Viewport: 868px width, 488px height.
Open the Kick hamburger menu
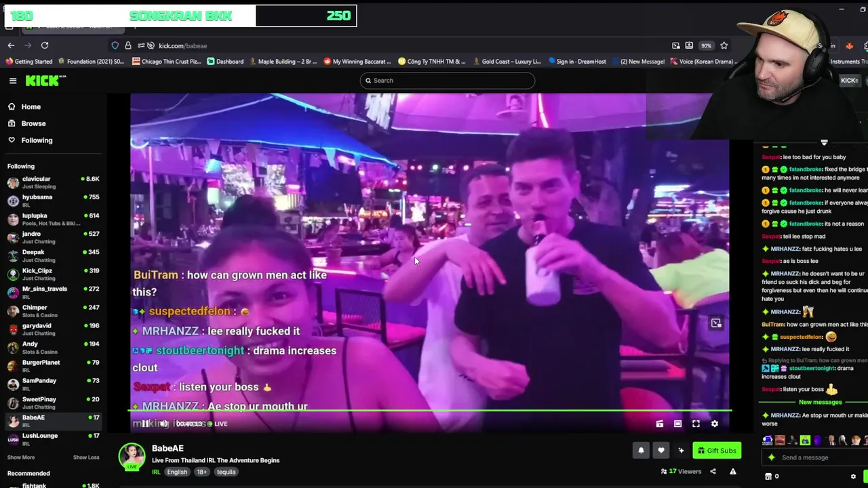(x=12, y=81)
